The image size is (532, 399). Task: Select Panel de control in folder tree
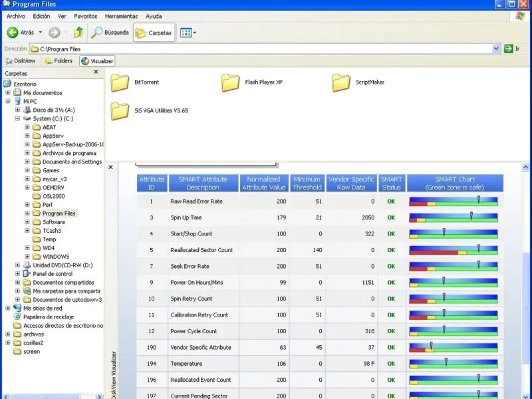[53, 274]
